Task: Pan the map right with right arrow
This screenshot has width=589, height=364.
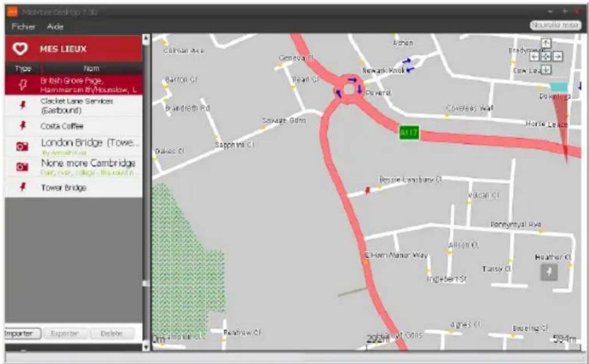Action: (x=558, y=57)
